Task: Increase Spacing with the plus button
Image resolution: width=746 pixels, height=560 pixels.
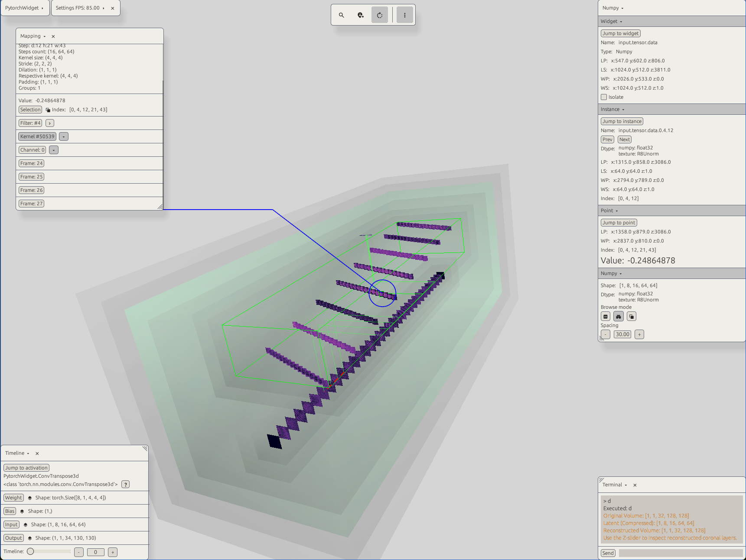Action: (x=639, y=334)
